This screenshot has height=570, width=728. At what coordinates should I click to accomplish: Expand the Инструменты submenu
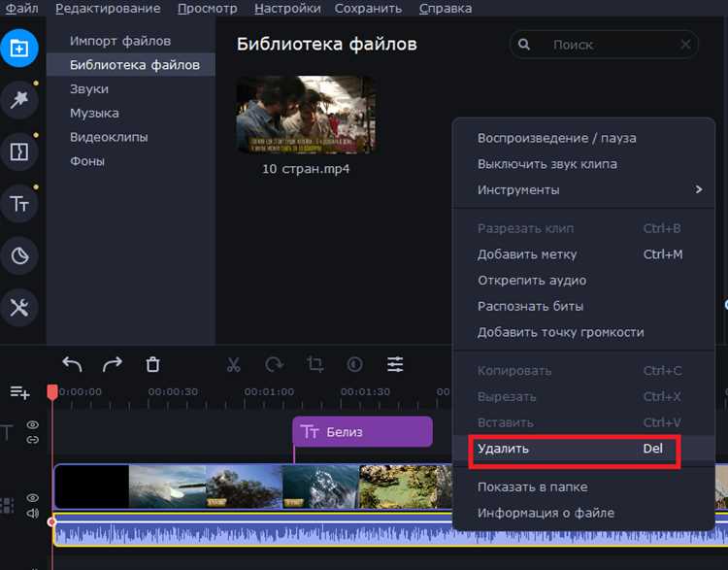[589, 190]
